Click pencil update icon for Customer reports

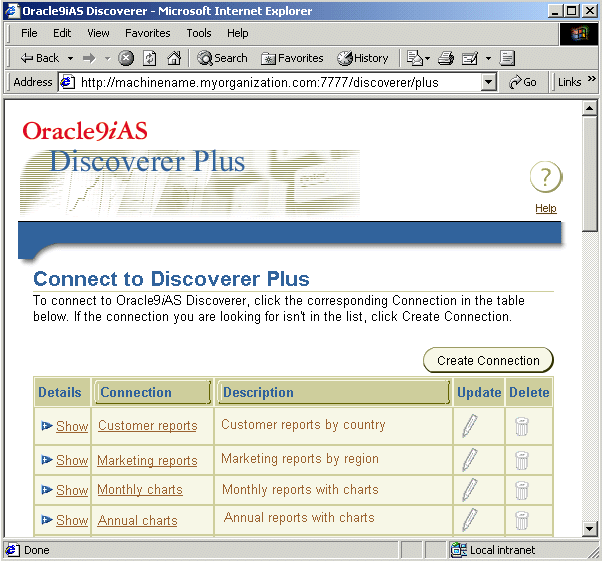[x=470, y=426]
